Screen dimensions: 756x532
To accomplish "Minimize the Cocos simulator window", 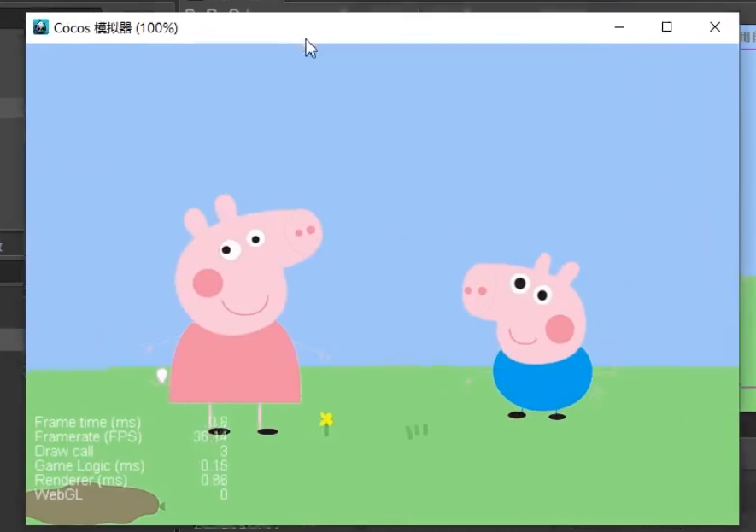I will [619, 27].
